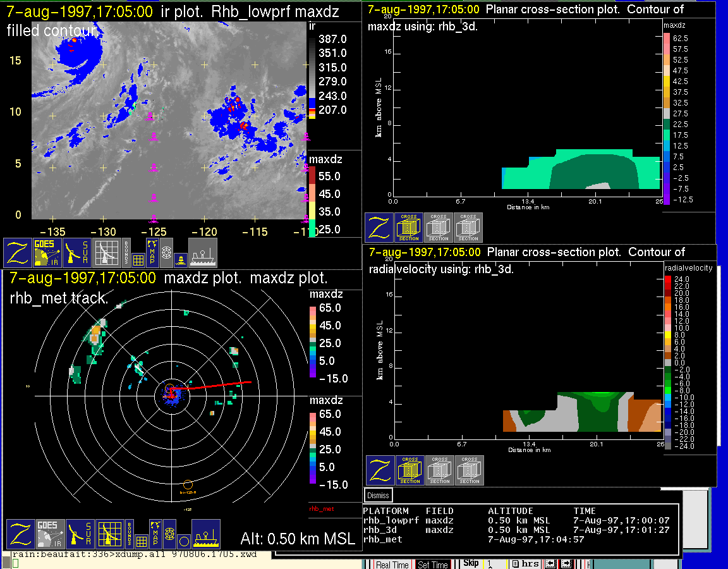Click the Z icon below the radialvelocity cross-section

(380, 470)
